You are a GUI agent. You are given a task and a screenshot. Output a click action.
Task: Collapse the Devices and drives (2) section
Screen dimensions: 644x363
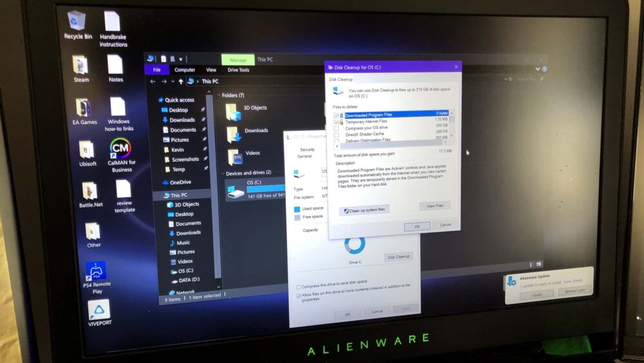coord(223,173)
